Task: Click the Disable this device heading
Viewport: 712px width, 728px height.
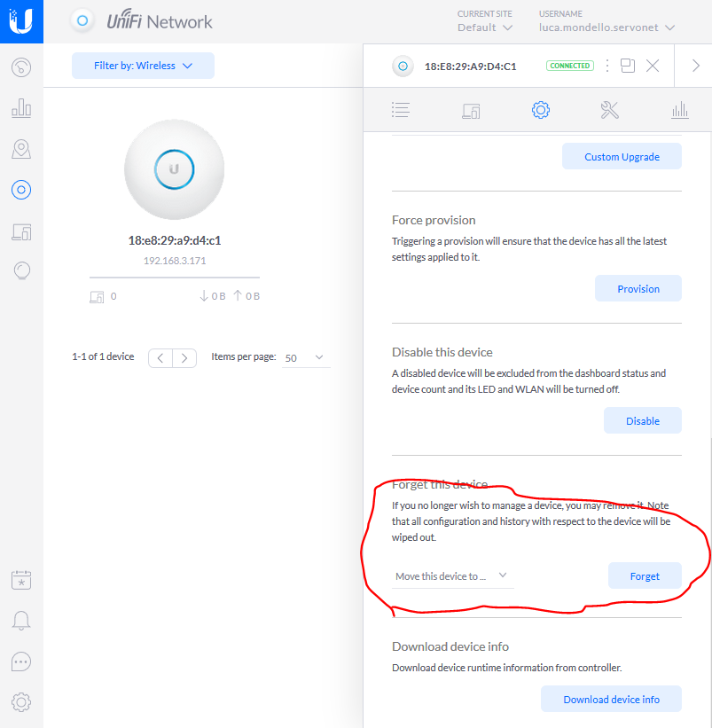Action: (x=442, y=352)
